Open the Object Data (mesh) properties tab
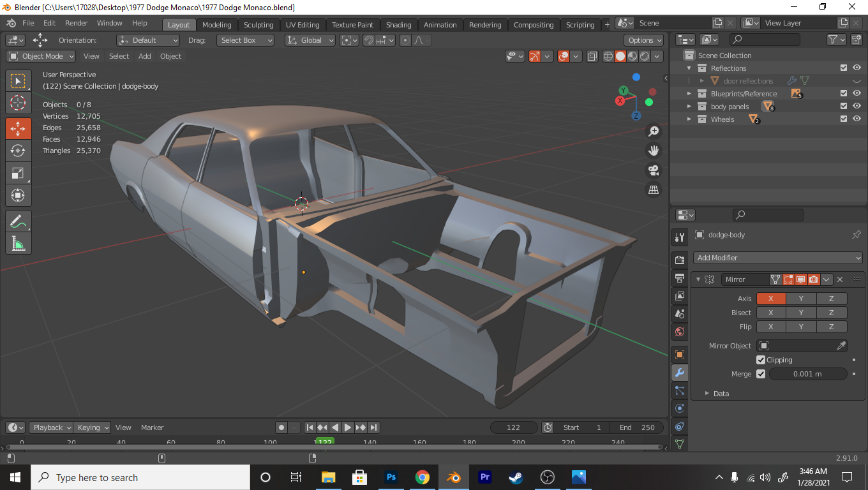This screenshot has height=490, width=868. pyautogui.click(x=680, y=443)
